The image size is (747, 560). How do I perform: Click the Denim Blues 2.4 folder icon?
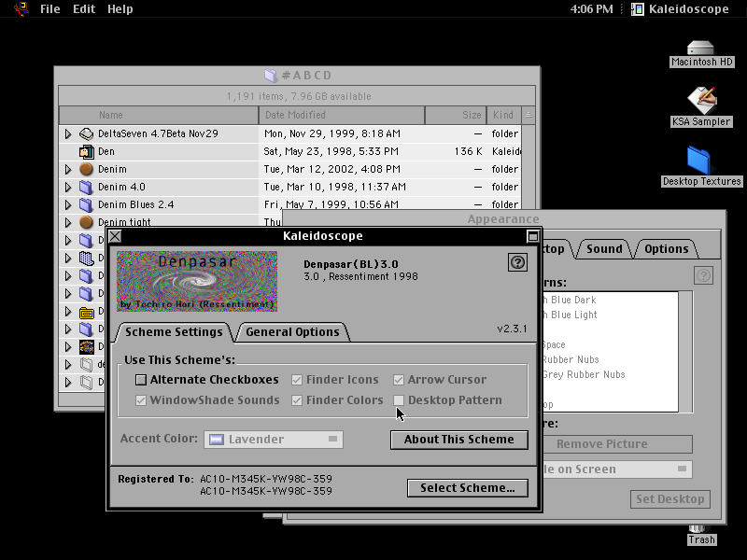tap(86, 204)
